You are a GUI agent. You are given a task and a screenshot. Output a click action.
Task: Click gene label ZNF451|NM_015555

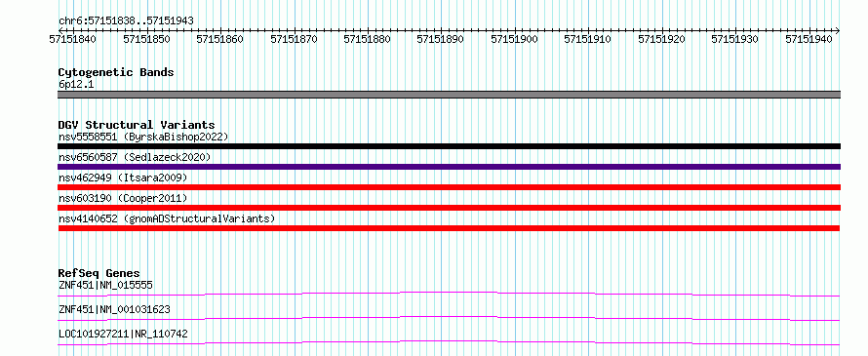[x=105, y=285]
